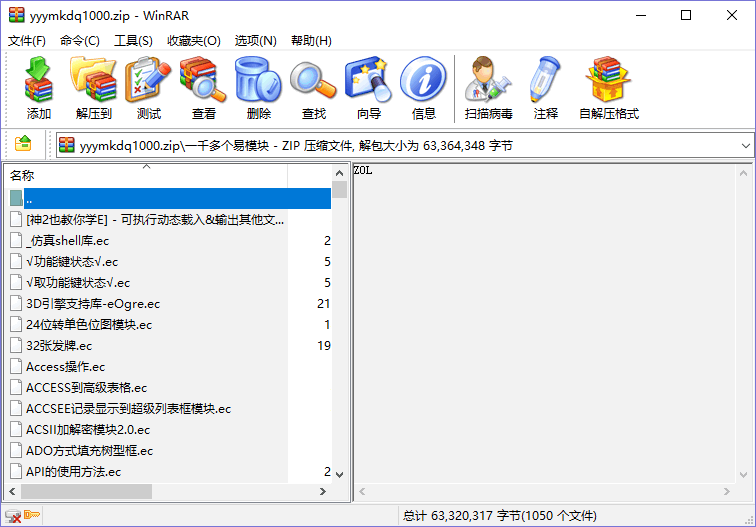Viewport: 756px width, 527px height.
Task: Click the archive icon in the address bar
Action: coord(67,145)
